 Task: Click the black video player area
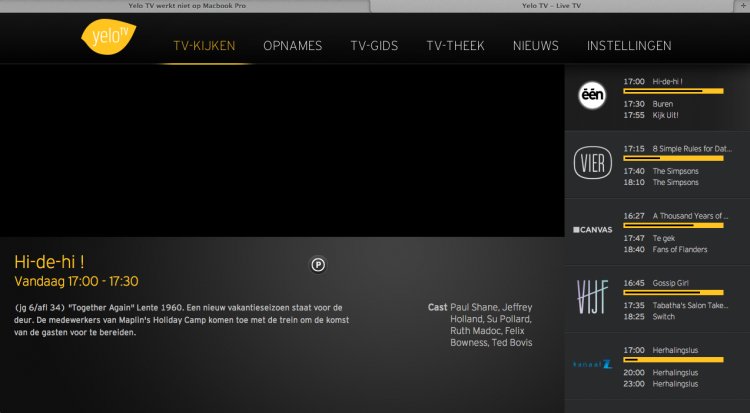click(282, 150)
